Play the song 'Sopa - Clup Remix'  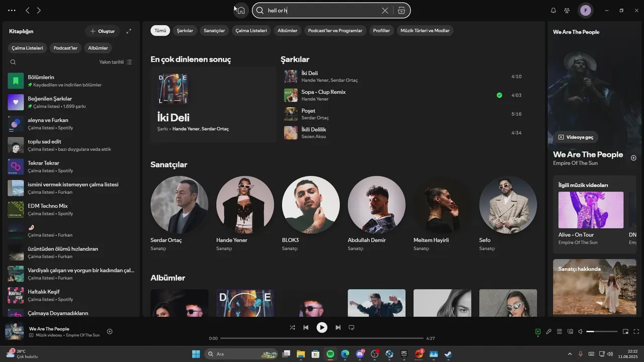pyautogui.click(x=324, y=92)
